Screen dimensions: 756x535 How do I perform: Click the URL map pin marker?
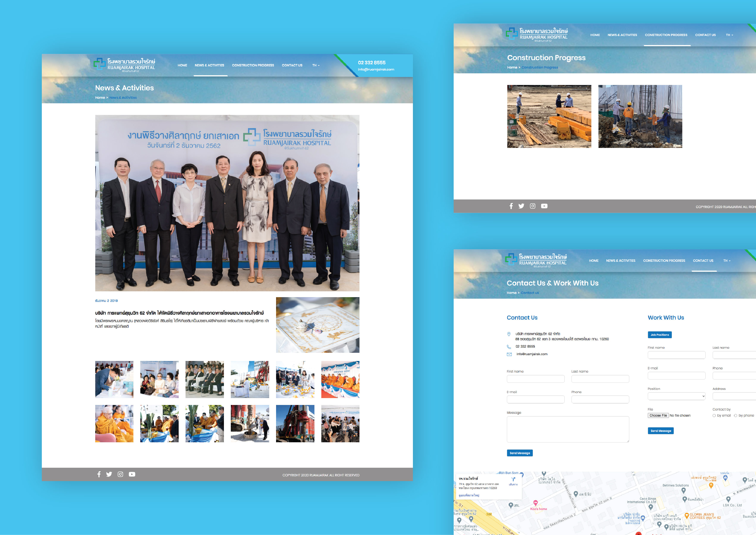point(511,505)
